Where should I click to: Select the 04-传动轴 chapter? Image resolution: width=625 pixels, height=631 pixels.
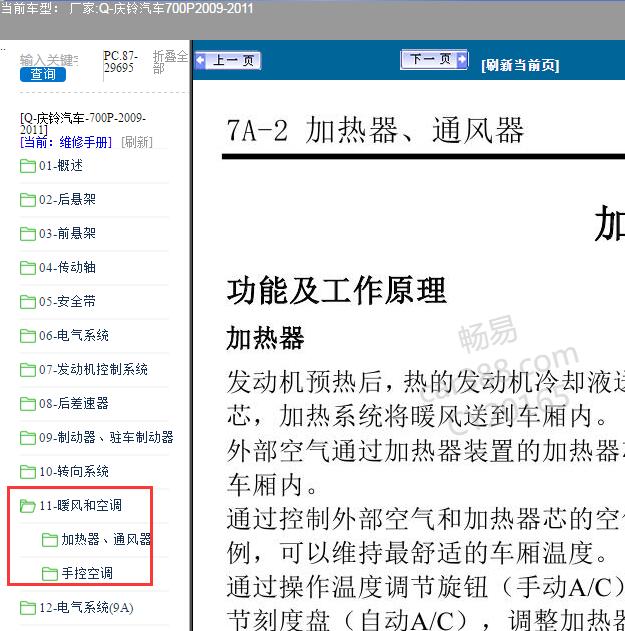click(68, 267)
